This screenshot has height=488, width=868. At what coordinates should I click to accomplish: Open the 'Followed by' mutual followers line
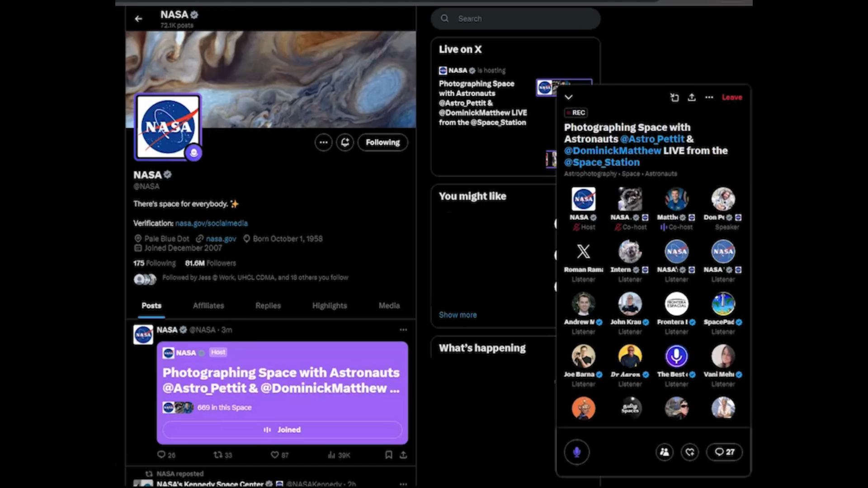255,277
